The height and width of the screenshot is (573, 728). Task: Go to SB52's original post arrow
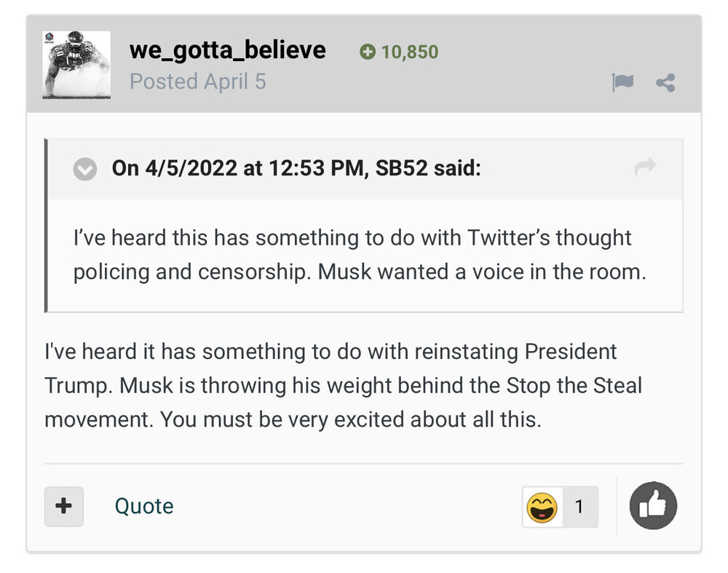645,168
